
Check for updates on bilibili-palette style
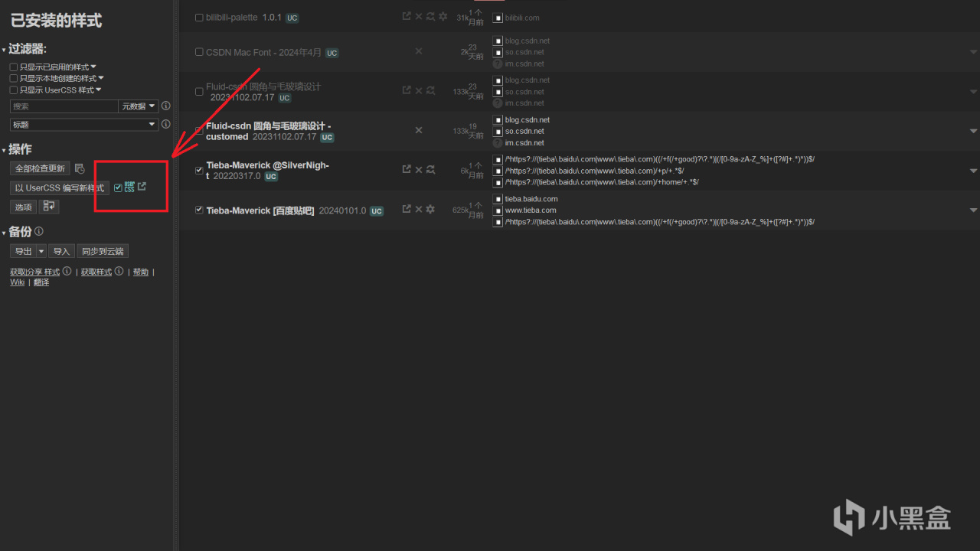coord(430,16)
